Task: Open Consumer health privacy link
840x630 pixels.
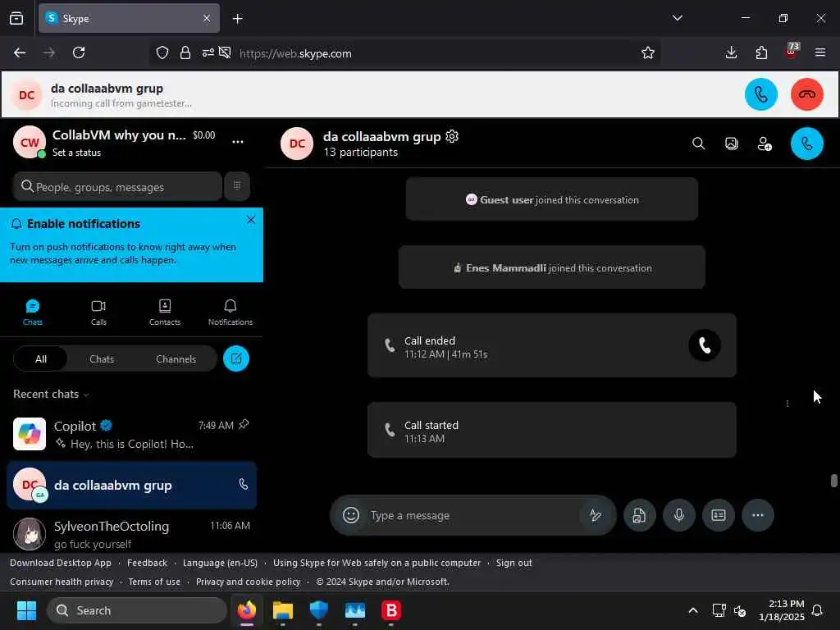Action: tap(62, 582)
